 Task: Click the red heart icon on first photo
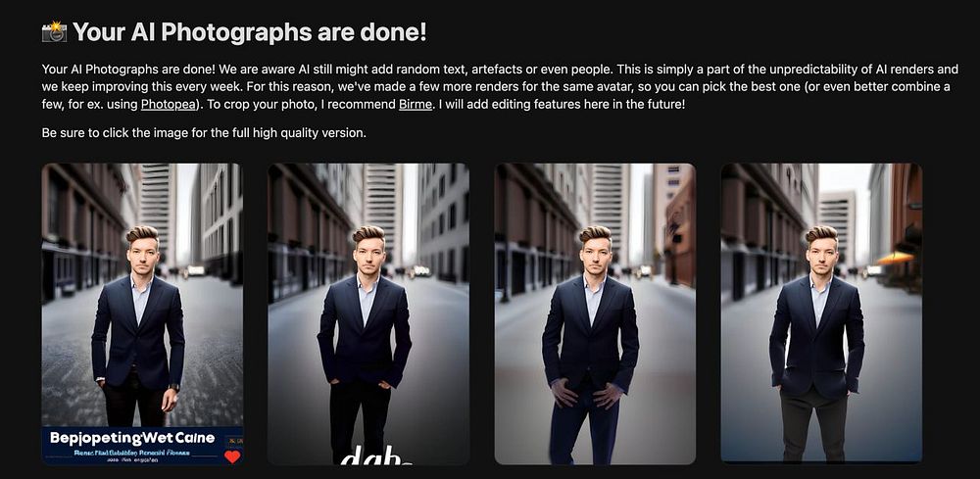pos(232,456)
